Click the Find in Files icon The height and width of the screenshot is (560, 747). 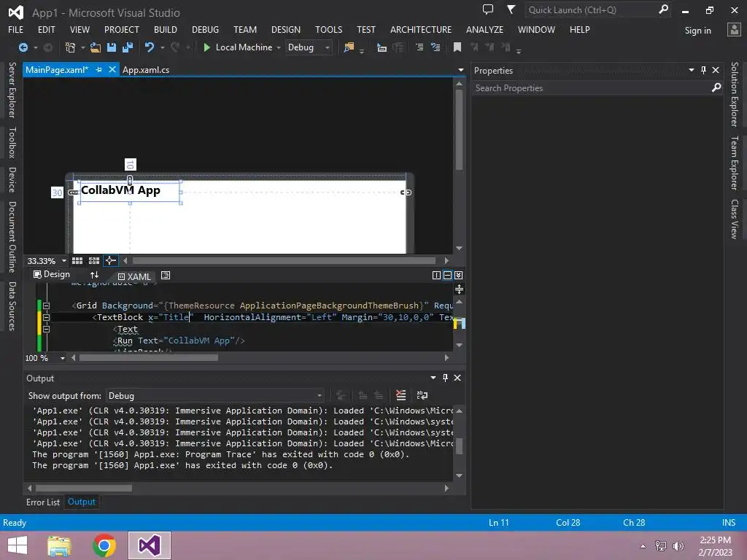pyautogui.click(x=349, y=47)
